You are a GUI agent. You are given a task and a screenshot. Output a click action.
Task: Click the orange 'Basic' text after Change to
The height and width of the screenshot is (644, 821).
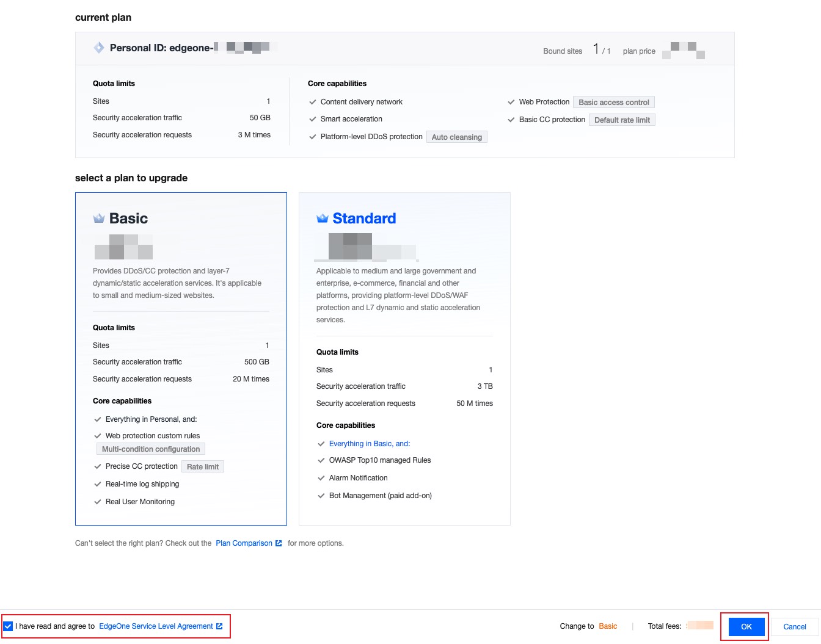pyautogui.click(x=608, y=626)
